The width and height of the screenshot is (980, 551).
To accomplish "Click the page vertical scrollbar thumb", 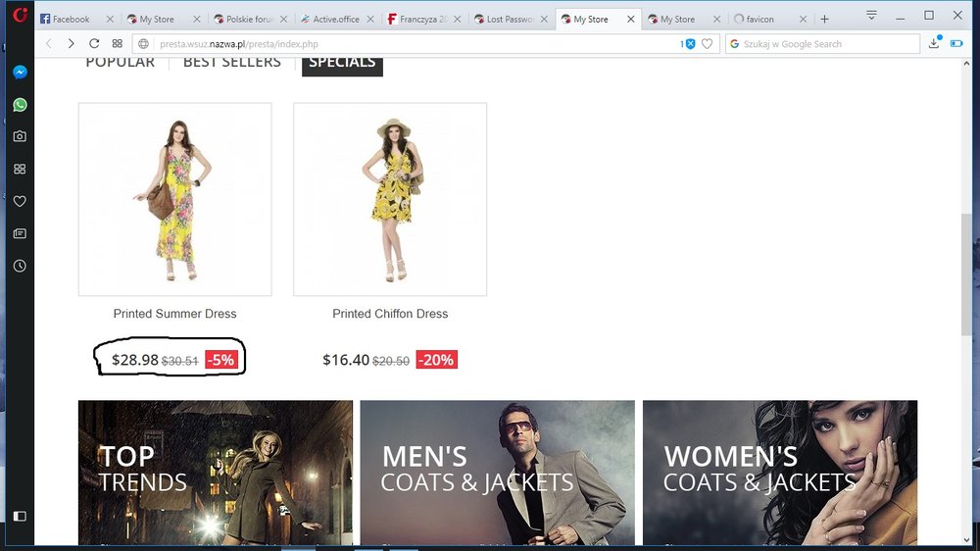I will (x=967, y=275).
